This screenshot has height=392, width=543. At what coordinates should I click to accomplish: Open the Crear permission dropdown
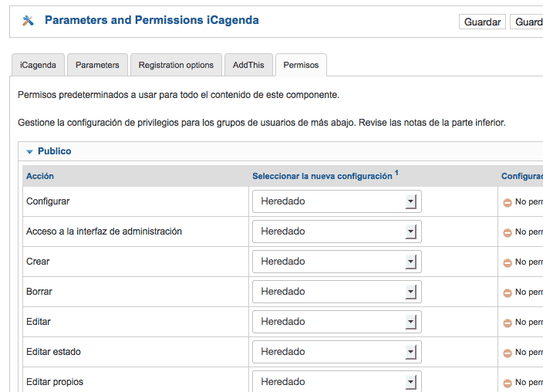click(x=336, y=262)
